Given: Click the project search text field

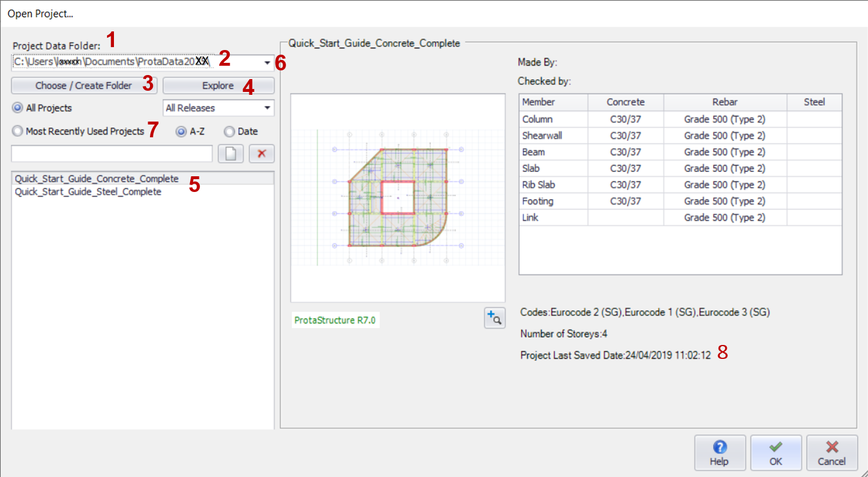Looking at the screenshot, I should (112, 154).
